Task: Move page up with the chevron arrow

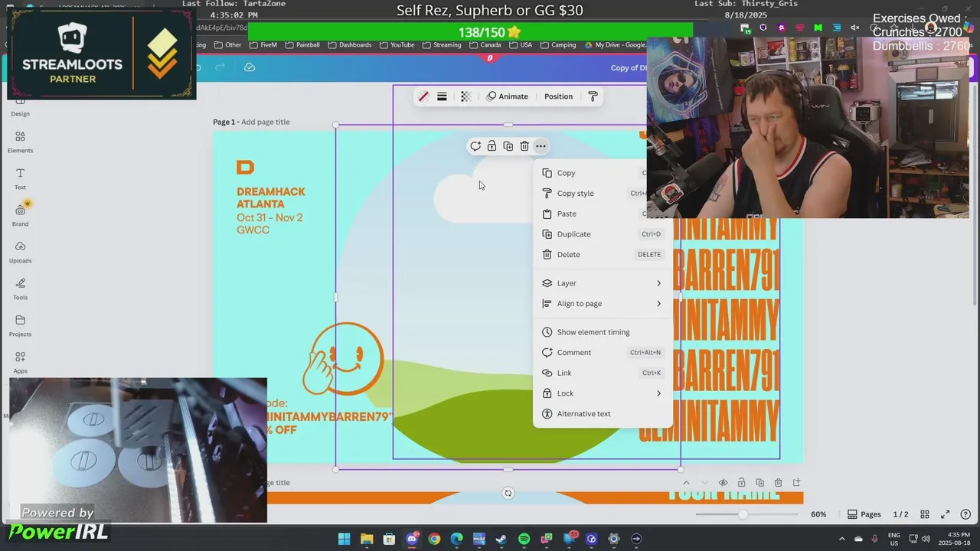Action: tap(686, 483)
